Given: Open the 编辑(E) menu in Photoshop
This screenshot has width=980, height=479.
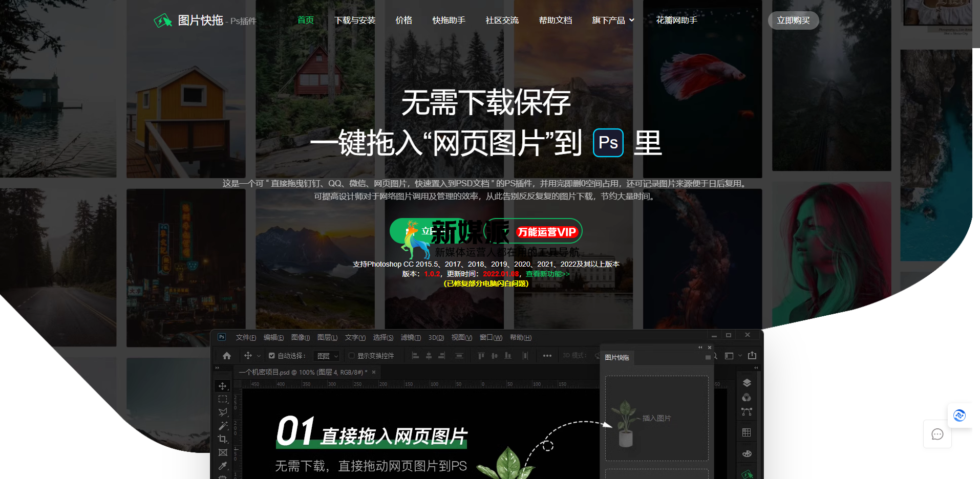Looking at the screenshot, I should coord(273,337).
